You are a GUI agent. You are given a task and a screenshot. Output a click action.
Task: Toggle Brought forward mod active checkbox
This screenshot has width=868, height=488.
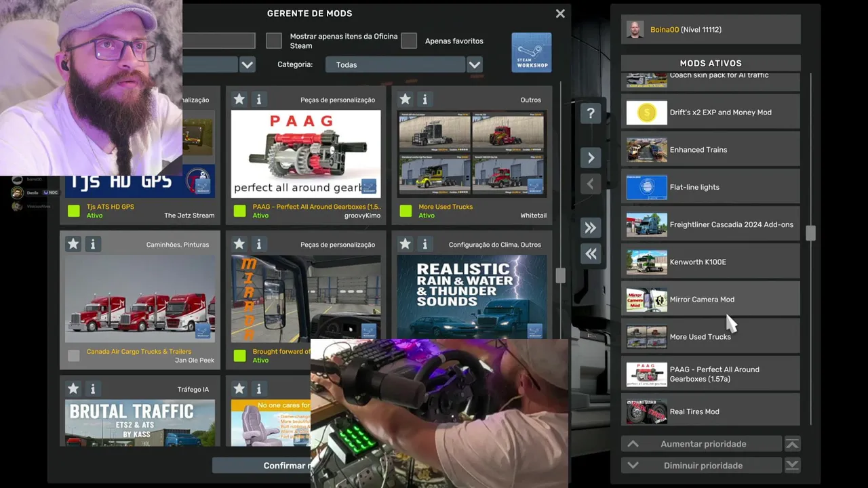click(x=239, y=355)
